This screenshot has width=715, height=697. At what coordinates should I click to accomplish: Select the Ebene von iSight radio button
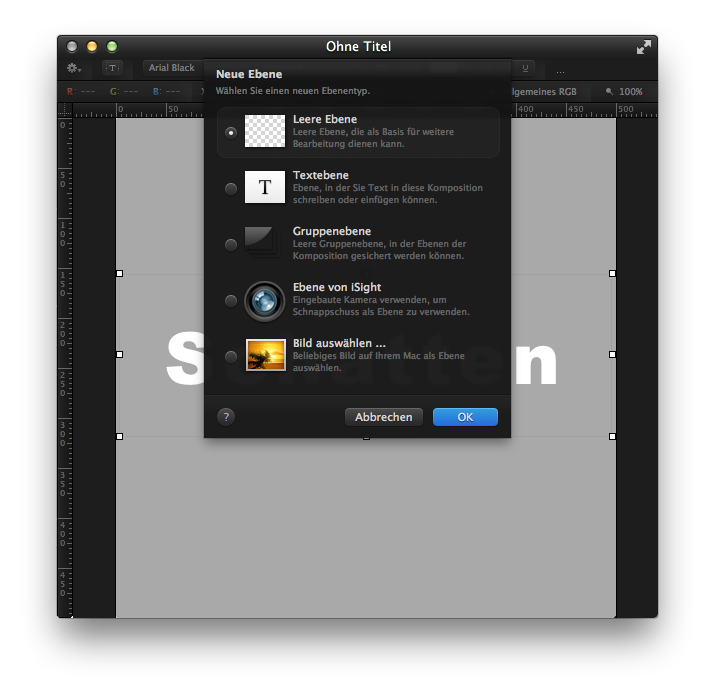(231, 300)
